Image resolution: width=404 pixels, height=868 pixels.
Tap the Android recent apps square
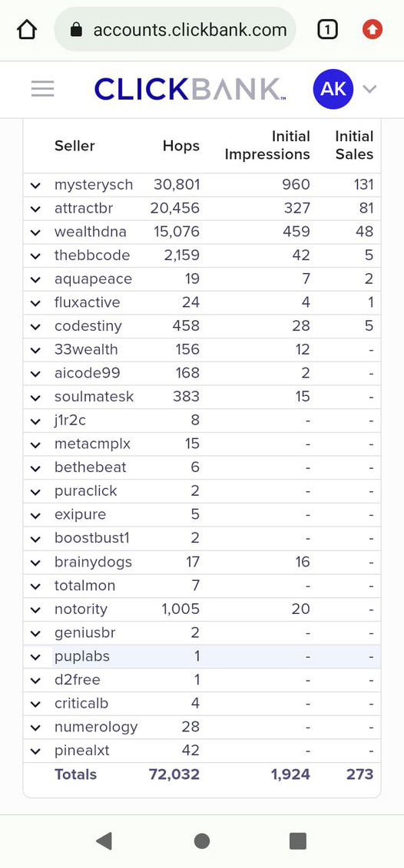click(298, 841)
